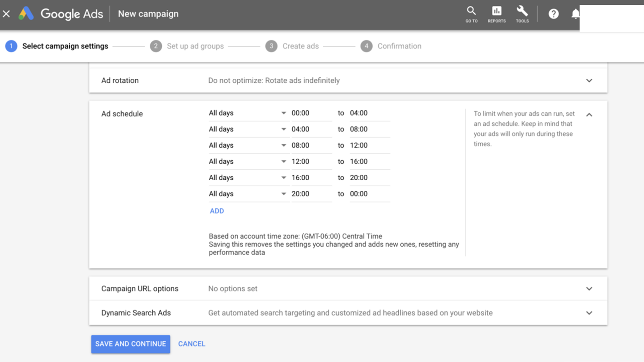This screenshot has height=362, width=644.
Task: Go to step 3 Create ads
Action: pos(292,46)
